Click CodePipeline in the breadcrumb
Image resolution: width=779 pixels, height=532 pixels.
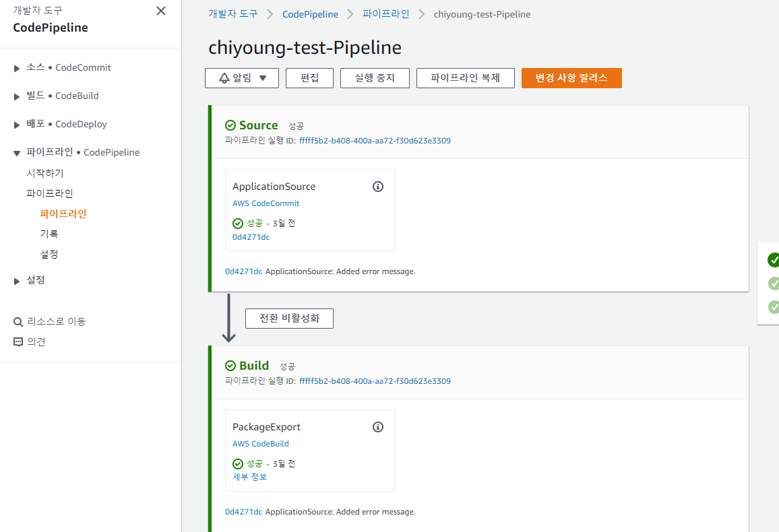click(x=310, y=14)
